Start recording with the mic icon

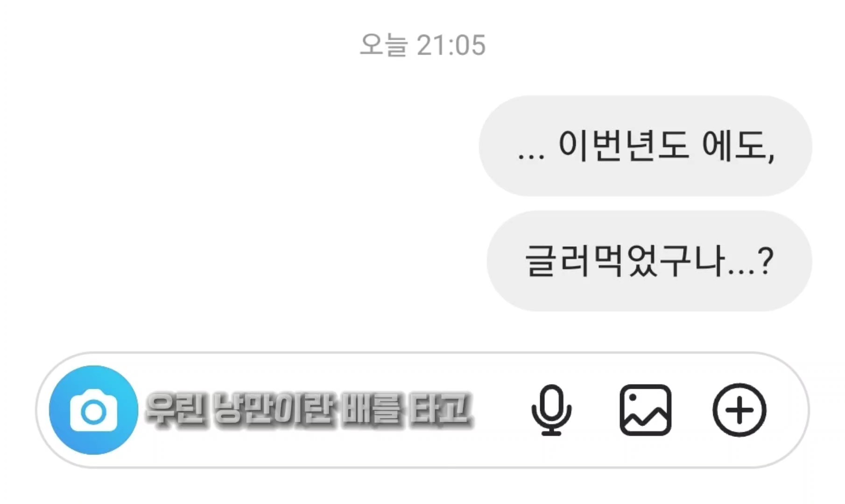[x=551, y=410]
